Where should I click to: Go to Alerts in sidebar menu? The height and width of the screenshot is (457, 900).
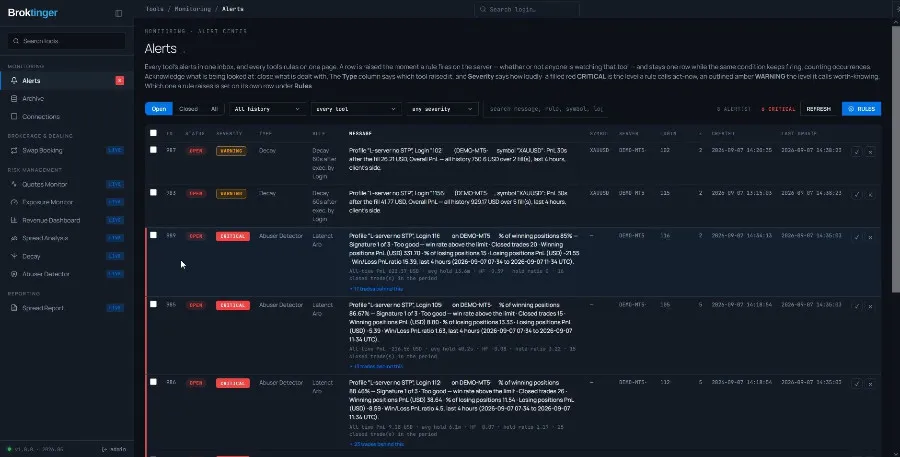tap(67, 81)
